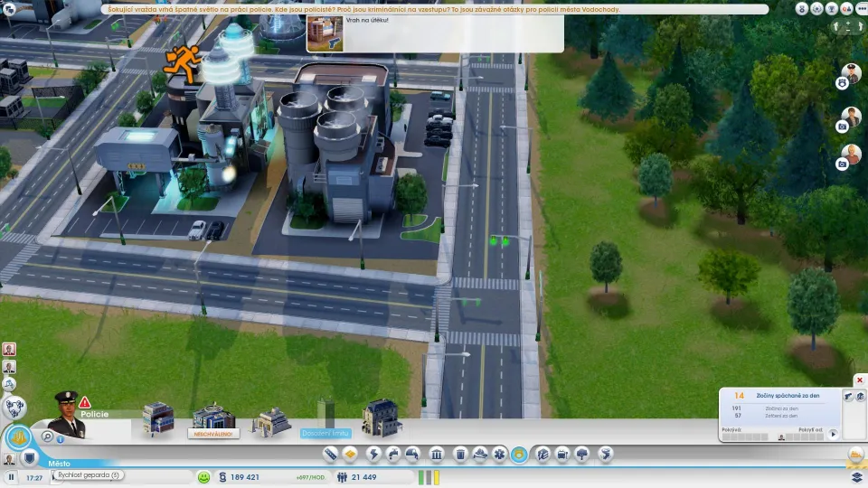
Task: Open the leaderboards laurel icon
Action: [x=816, y=9]
